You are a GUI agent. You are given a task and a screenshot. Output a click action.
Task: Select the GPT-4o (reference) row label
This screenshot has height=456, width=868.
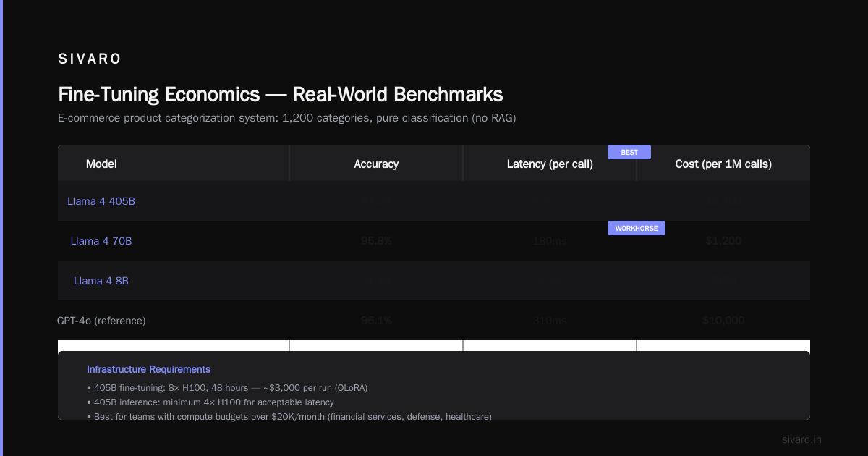[101, 321]
